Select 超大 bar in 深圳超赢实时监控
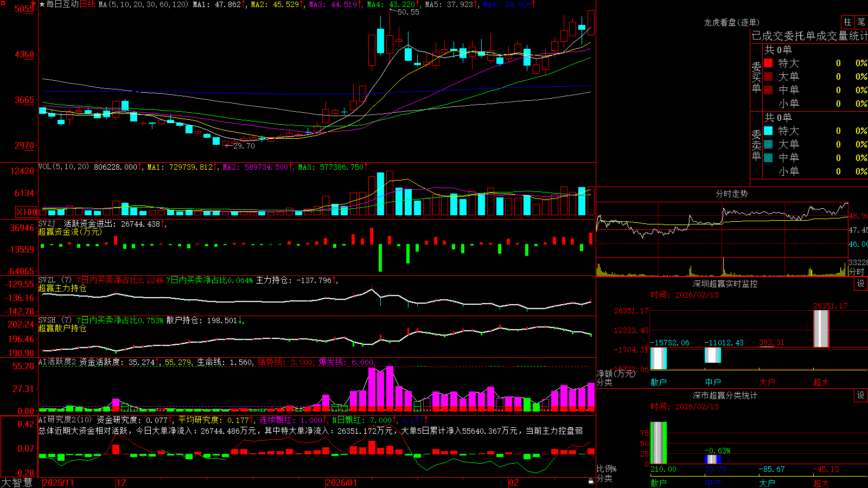 (821, 329)
